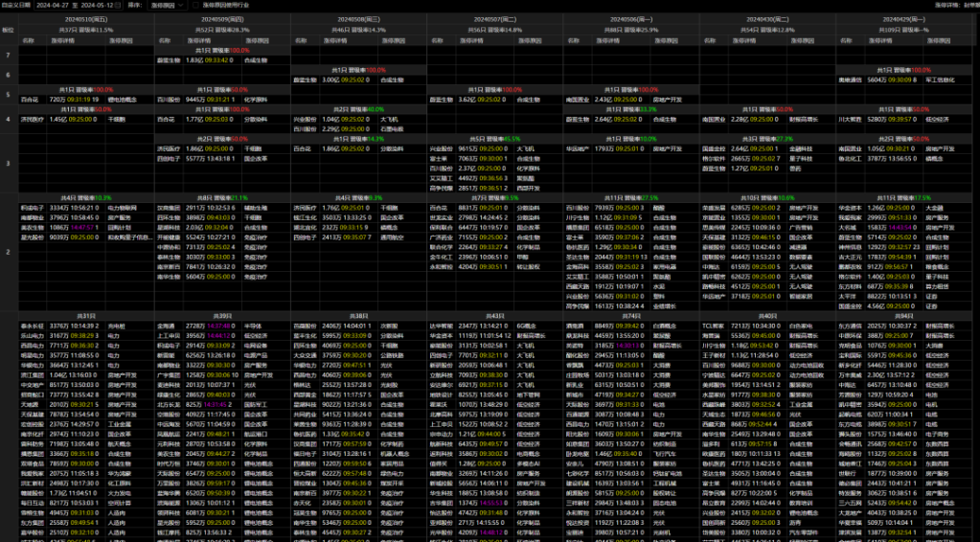980x542 pixels.
Task: Select the 20240509(周四) date column header
Action: coord(222,20)
